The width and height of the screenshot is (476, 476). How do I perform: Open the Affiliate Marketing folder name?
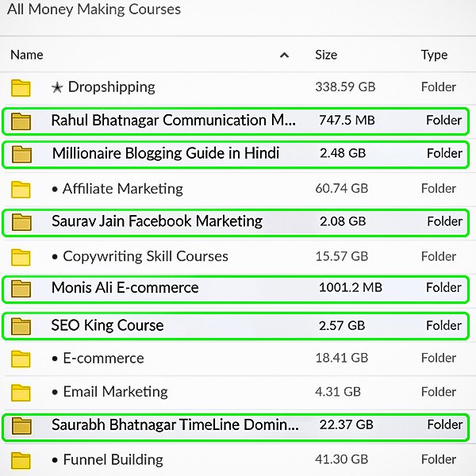click(x=117, y=189)
